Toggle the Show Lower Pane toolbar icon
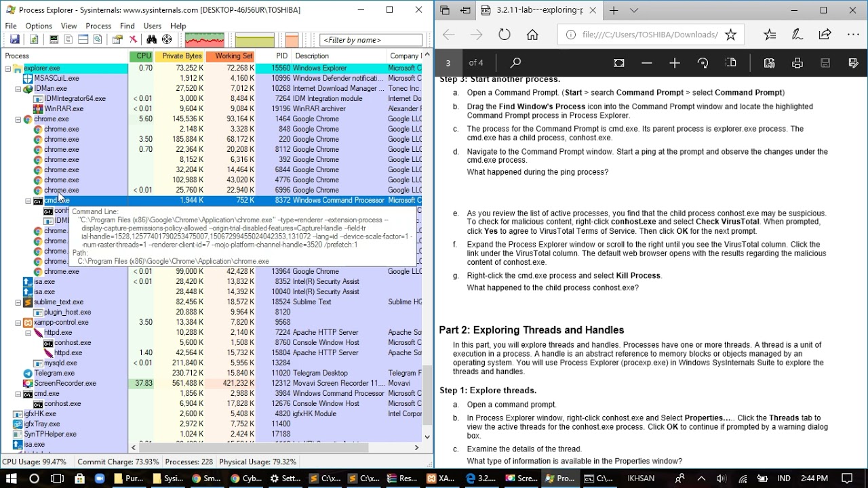This screenshot has width=868, height=488. [x=83, y=40]
